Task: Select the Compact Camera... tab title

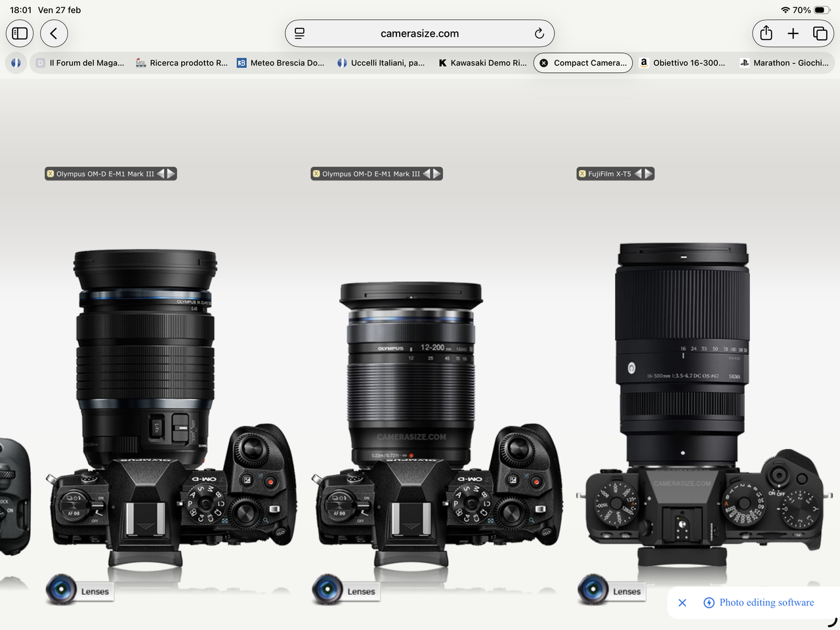Action: tap(590, 63)
